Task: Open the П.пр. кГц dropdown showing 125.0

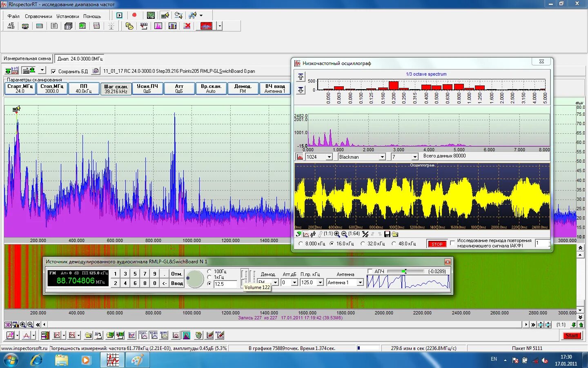Action: [320, 283]
